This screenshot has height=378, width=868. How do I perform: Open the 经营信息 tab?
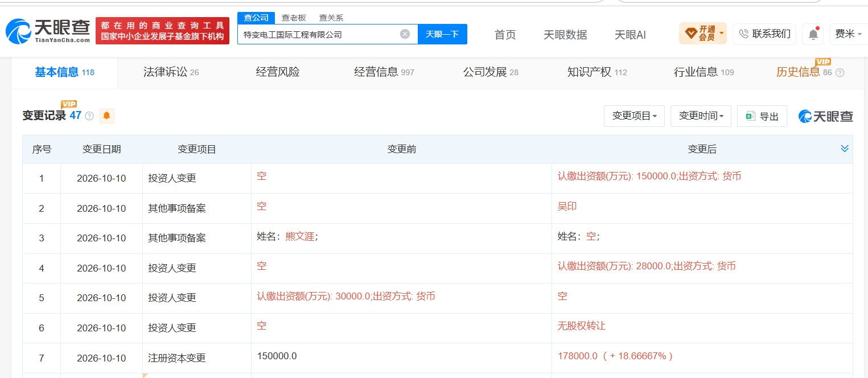(384, 72)
